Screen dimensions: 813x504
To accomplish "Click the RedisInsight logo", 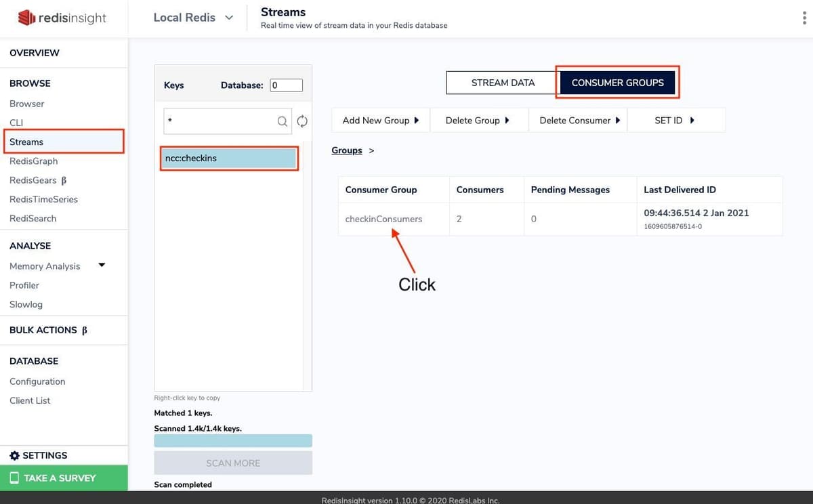I will (x=62, y=18).
